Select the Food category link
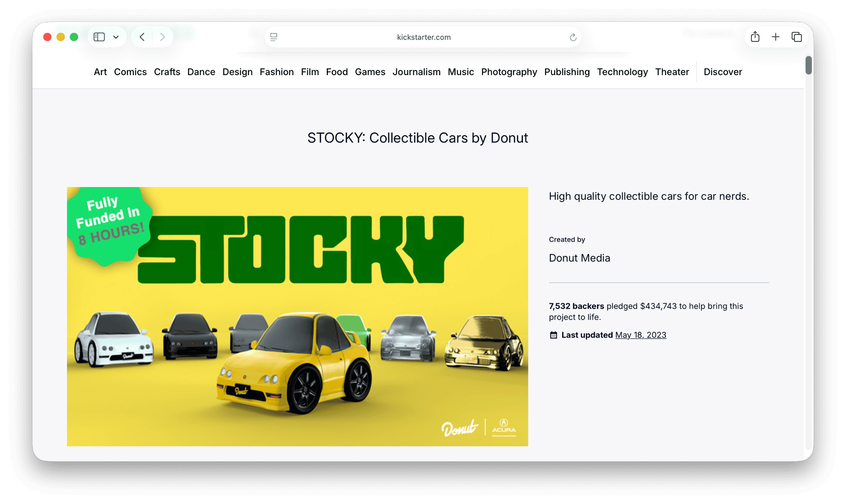The height and width of the screenshot is (504, 846). click(x=337, y=72)
